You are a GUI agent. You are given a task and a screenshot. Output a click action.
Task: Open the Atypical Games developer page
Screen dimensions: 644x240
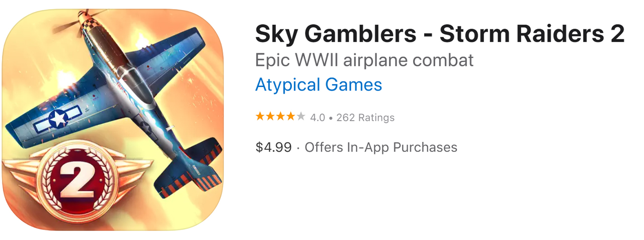pyautogui.click(x=318, y=85)
